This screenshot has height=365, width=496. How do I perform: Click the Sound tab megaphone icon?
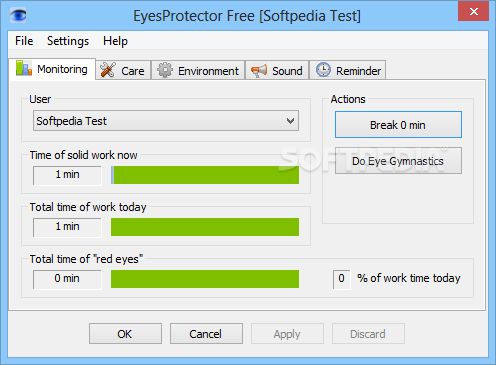tap(259, 70)
